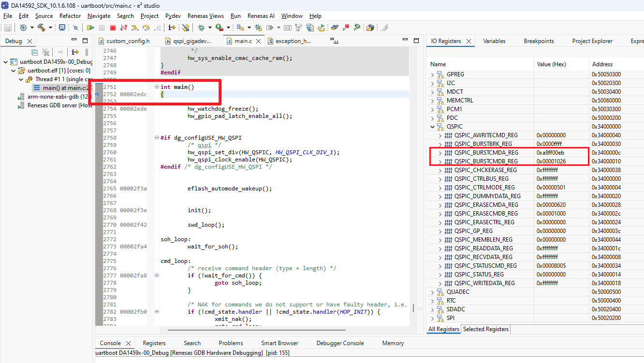Viewport: 644px width, 363px height.
Task: Collapse the QSPIC register group
Action: 432,127
